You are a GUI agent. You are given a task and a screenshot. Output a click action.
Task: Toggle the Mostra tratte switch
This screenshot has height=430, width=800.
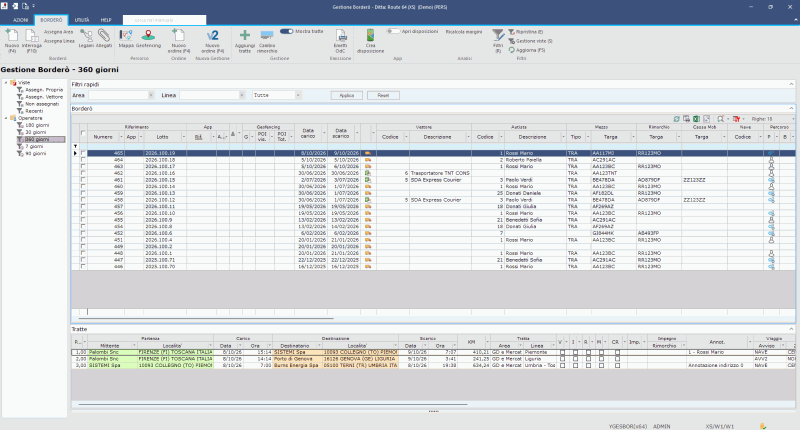(287, 31)
